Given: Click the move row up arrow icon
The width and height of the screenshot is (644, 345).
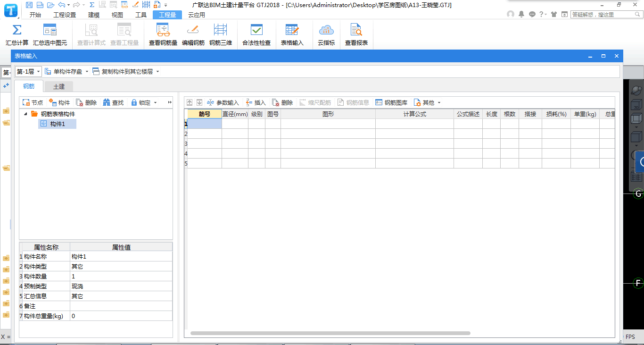Looking at the screenshot, I should tap(190, 102).
